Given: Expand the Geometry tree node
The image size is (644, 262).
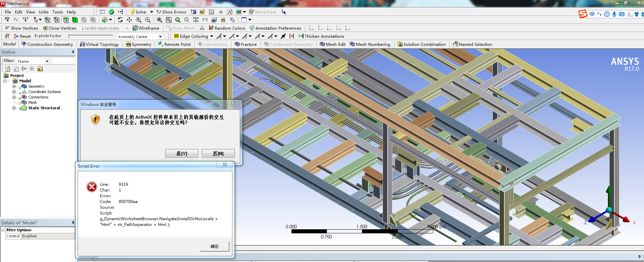Looking at the screenshot, I should tap(14, 86).
